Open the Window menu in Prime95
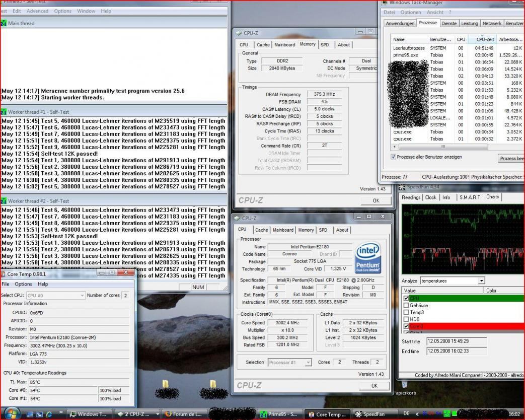Viewport: 525px width, 420px height. coord(86,11)
